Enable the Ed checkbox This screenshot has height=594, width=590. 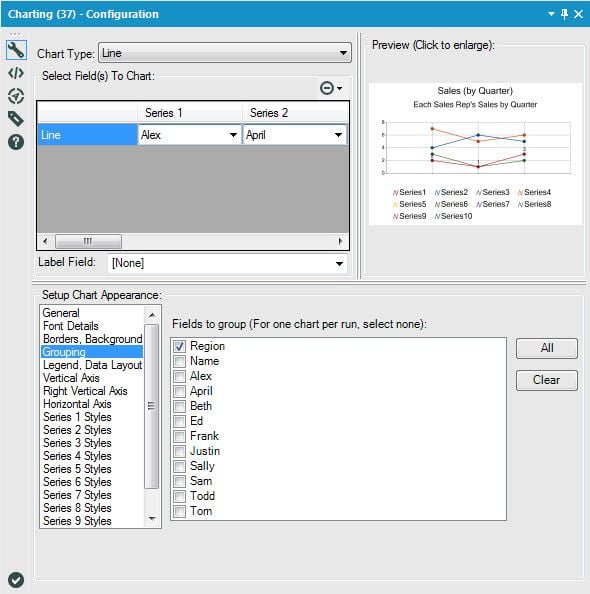(x=179, y=421)
